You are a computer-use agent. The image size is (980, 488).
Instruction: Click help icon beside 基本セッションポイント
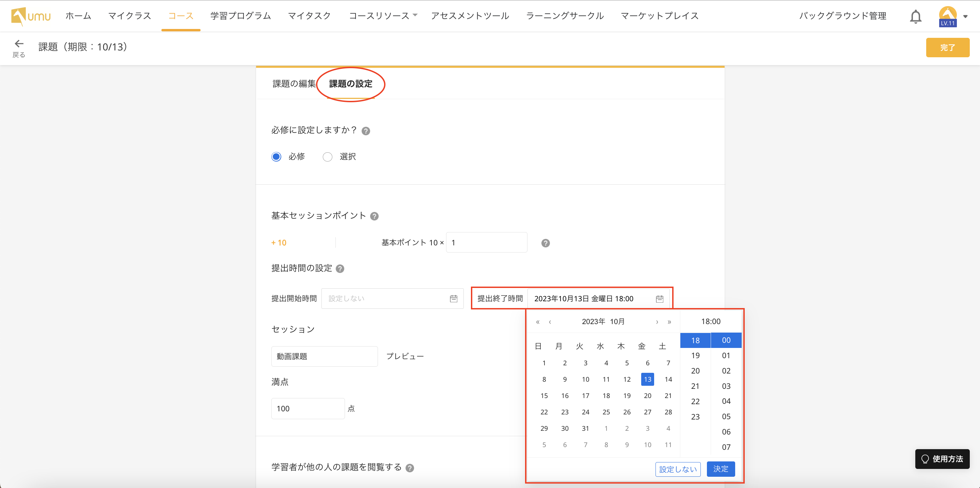pyautogui.click(x=374, y=216)
